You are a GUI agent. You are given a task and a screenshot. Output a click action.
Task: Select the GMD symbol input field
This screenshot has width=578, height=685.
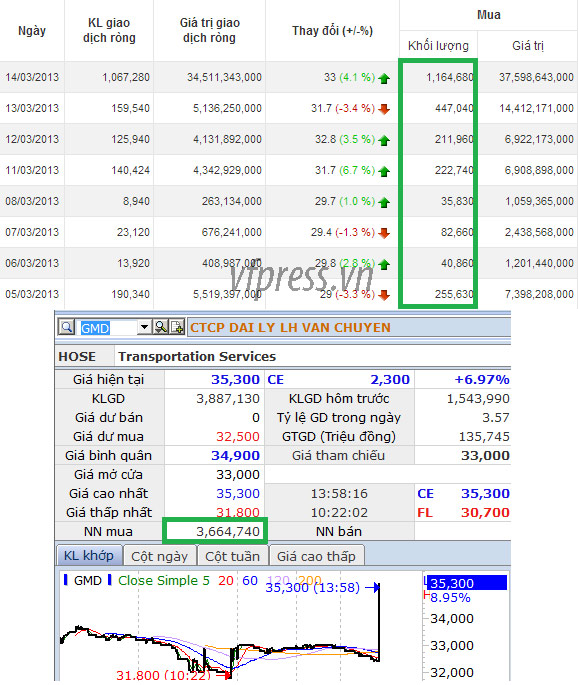pyautogui.click(x=108, y=327)
